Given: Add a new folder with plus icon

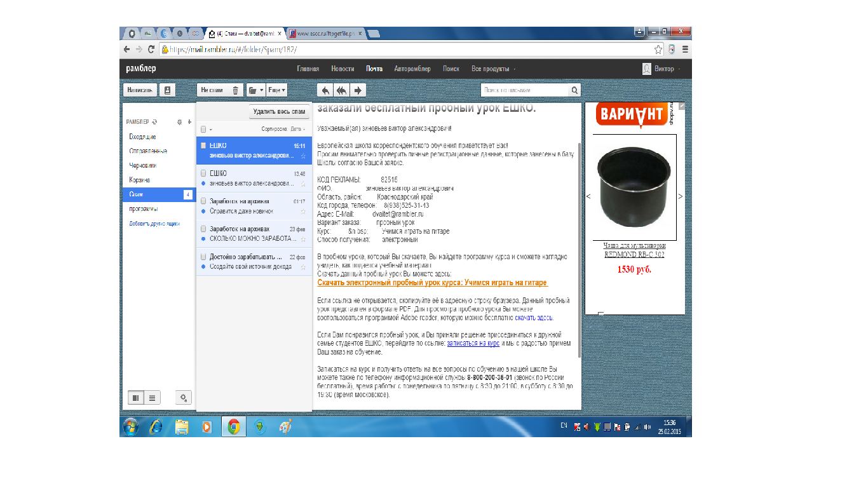Looking at the screenshot, I should pos(189,121).
